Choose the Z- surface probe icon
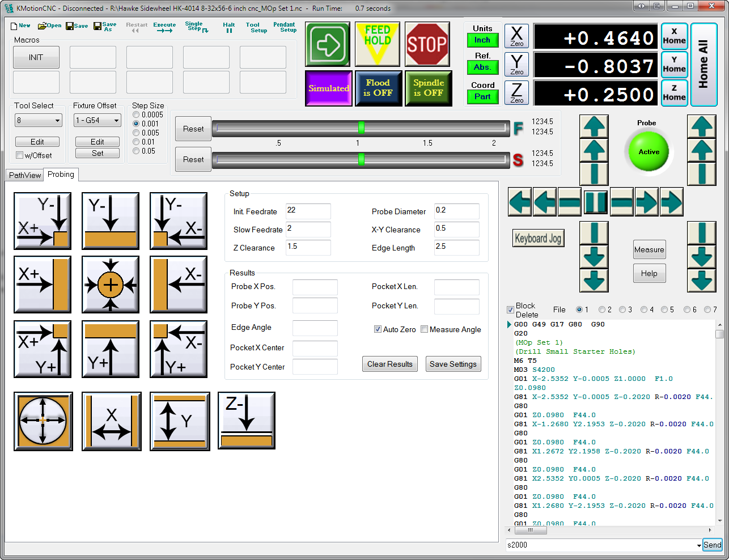Viewport: 729px width, 560px height. click(x=247, y=421)
